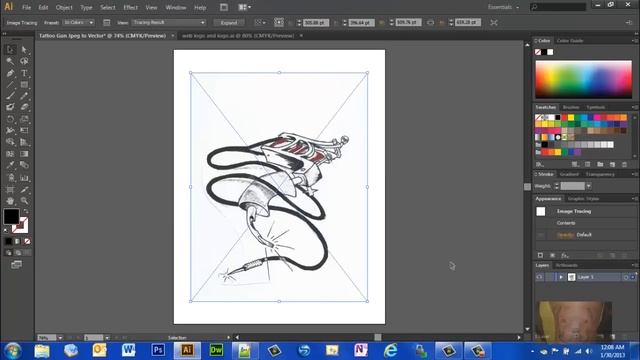Open the Essentials workspace dropdown
This screenshot has width=640, height=360.
pos(503,7)
